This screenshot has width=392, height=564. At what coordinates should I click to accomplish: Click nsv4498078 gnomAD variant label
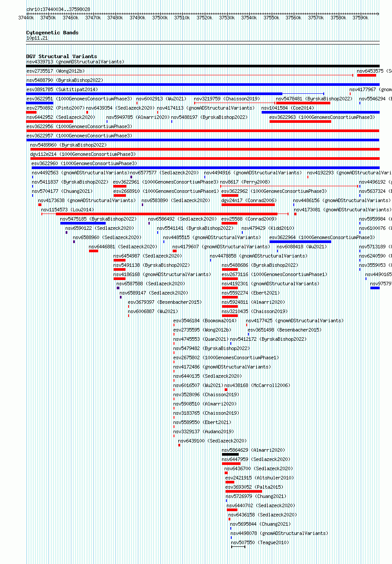point(279,533)
